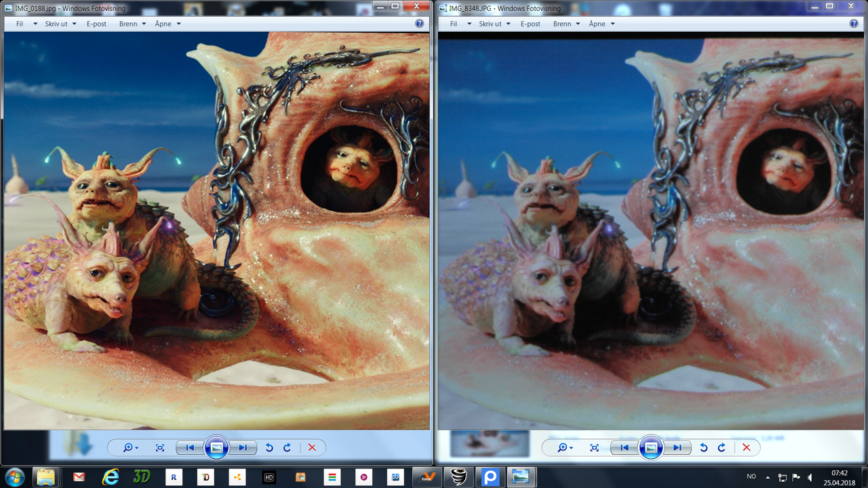Open the R app taskbar icon
The height and width of the screenshot is (488, 868).
pos(174,476)
